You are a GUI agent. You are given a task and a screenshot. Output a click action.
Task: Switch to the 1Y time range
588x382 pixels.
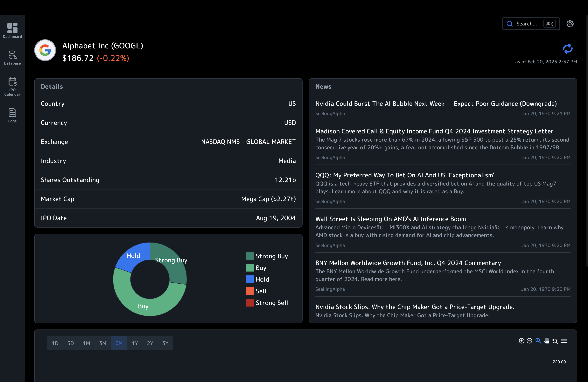click(x=135, y=343)
